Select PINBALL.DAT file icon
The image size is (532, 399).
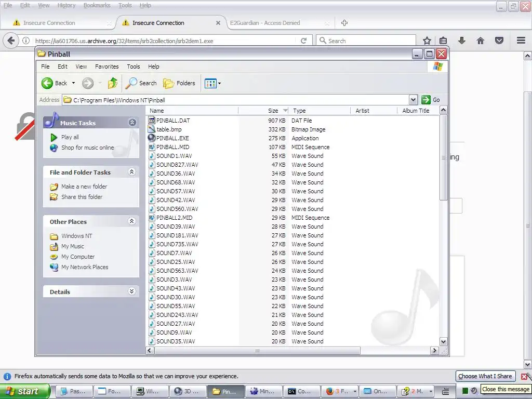click(152, 120)
